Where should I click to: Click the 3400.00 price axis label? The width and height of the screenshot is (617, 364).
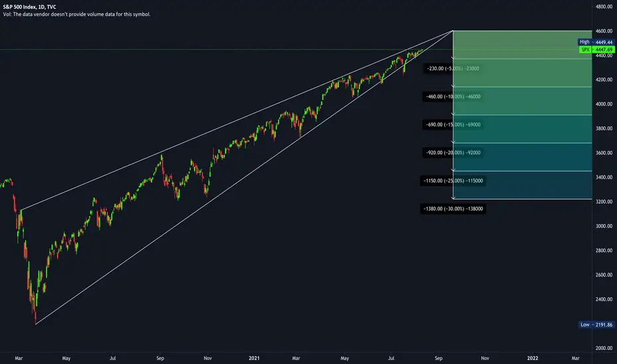tap(604, 177)
